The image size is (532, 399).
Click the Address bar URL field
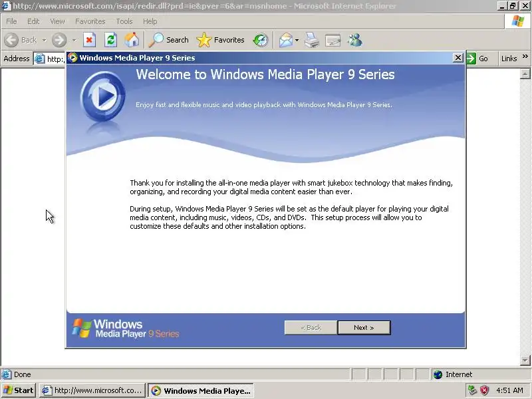[x=49, y=59]
